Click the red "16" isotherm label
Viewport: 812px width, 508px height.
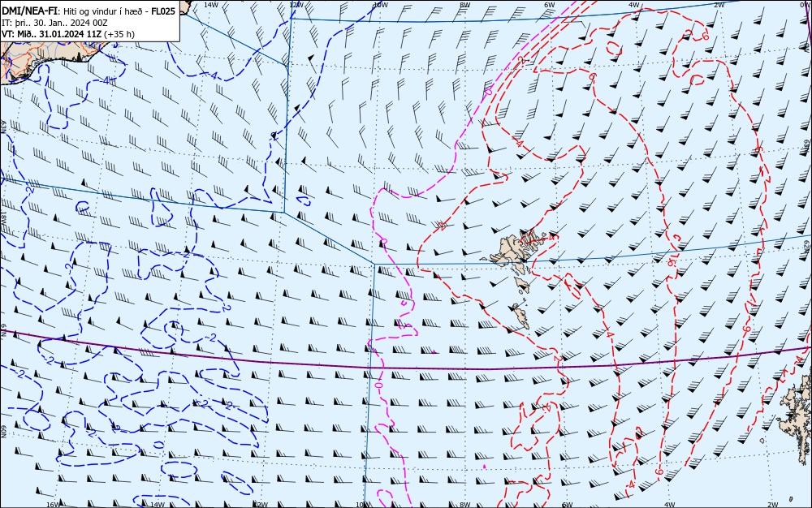[671, 262]
